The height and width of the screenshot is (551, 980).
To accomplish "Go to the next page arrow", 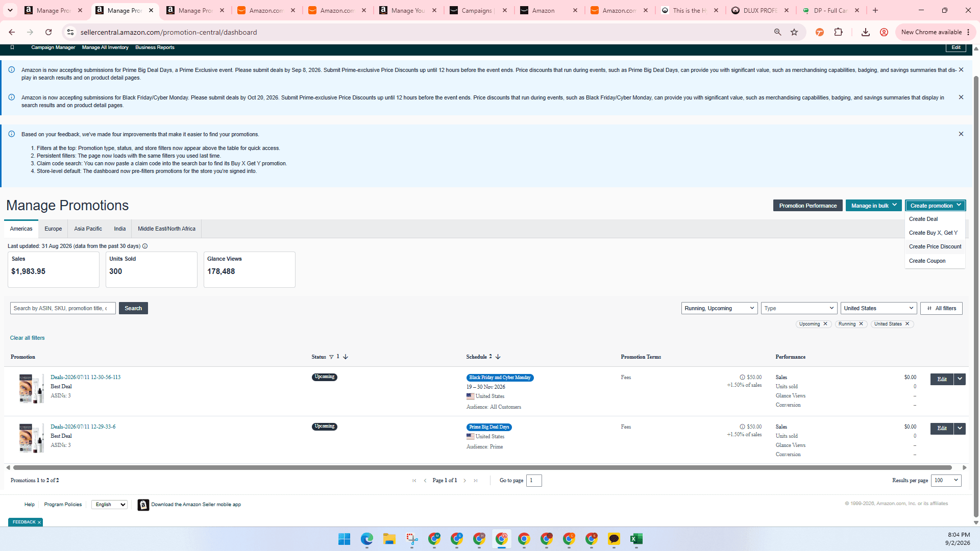I will (x=465, y=481).
